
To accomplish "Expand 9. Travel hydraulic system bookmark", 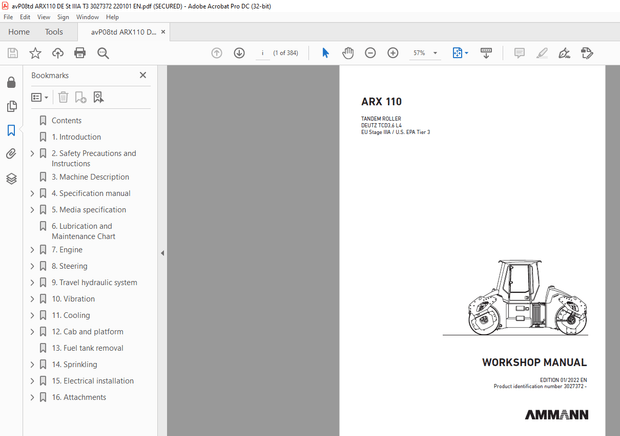I will 32,283.
